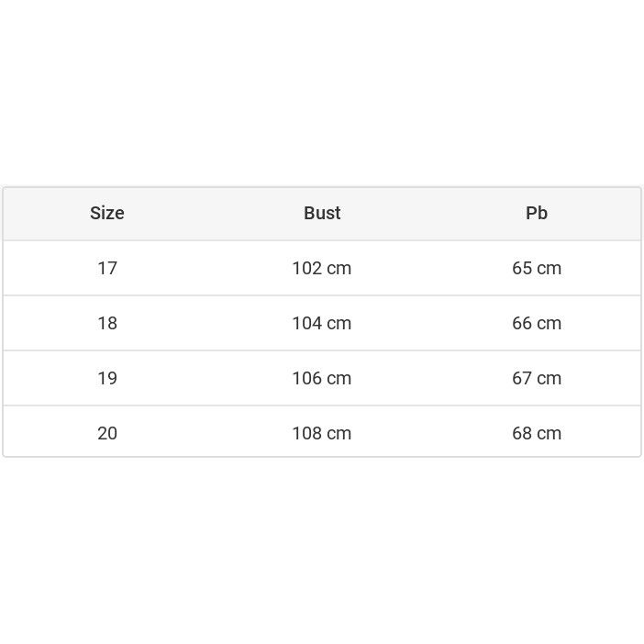This screenshot has height=644, width=644.
Task: Select the size 18 cell
Action: (107, 323)
